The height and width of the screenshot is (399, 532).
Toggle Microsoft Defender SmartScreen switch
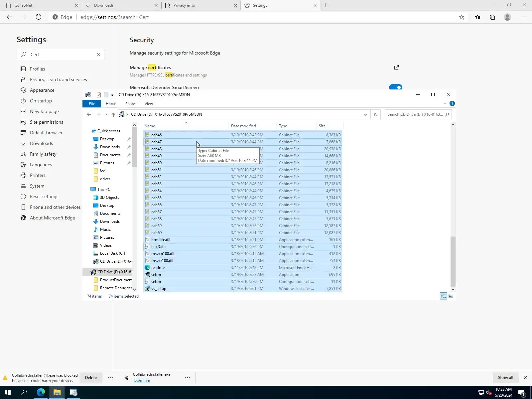[396, 87]
